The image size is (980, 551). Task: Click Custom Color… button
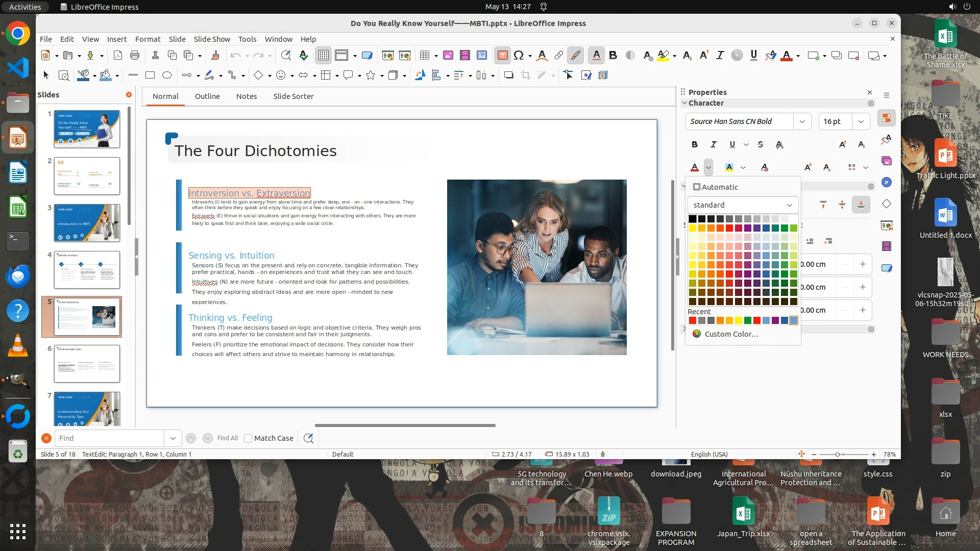(731, 334)
